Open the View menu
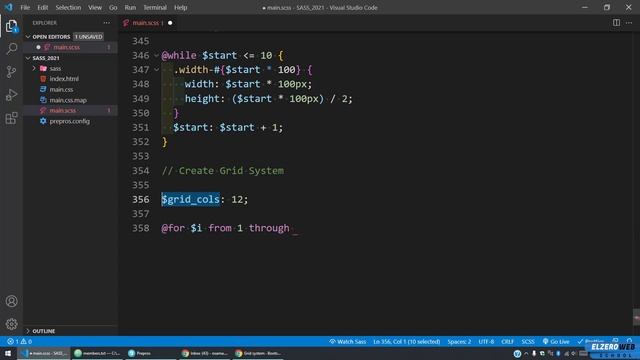The height and width of the screenshot is (360, 640). (95, 7)
